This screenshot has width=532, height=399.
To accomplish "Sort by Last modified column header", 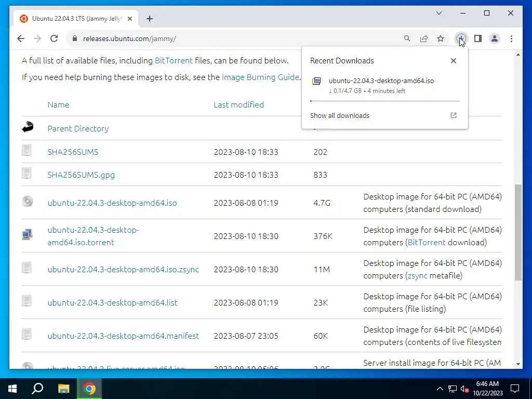I will pos(238,105).
